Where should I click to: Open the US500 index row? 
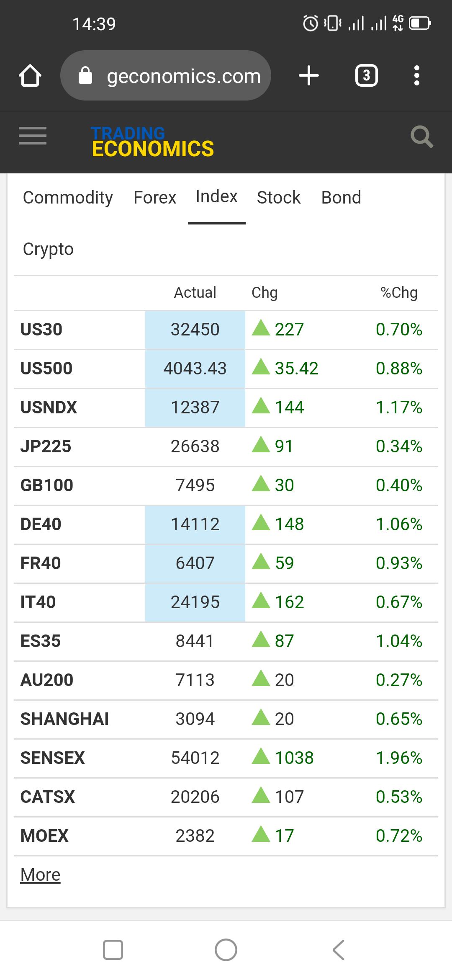46,369
